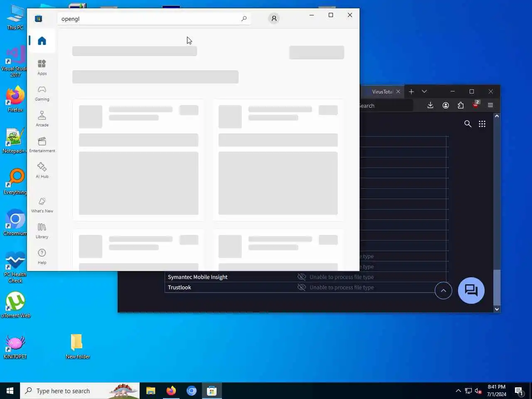Image resolution: width=532 pixels, height=399 pixels.
Task: Select the KINITOPET desktop shortcut
Action: tap(15, 347)
